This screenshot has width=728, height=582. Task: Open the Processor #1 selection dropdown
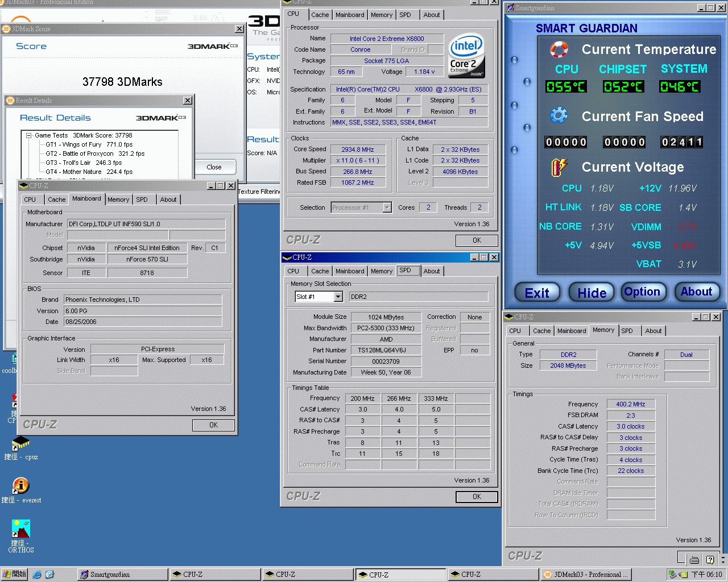click(x=387, y=207)
